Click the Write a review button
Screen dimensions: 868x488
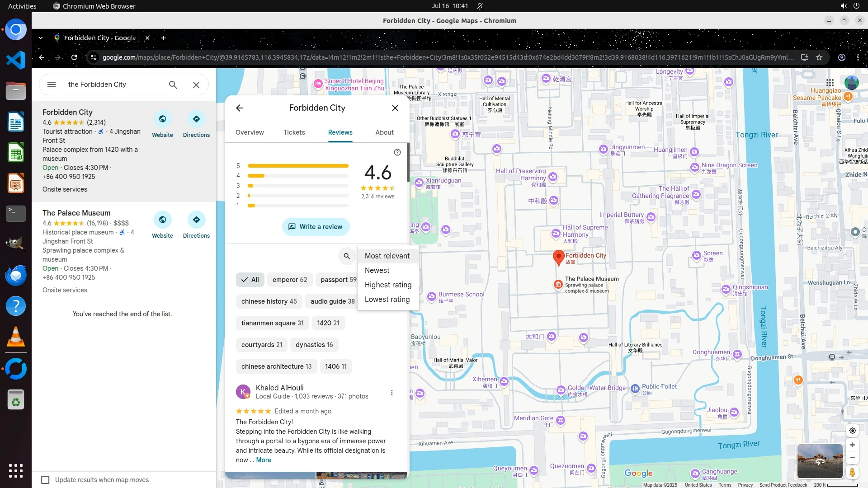[316, 227]
